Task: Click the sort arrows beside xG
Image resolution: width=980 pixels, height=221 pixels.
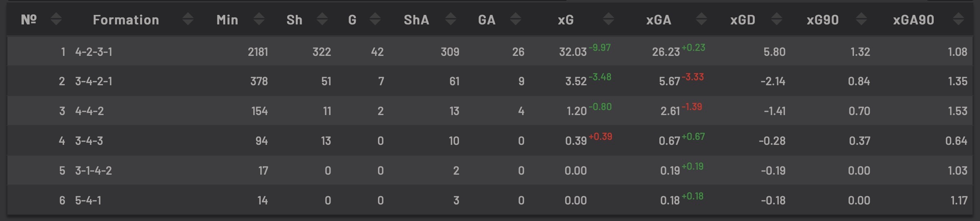Action: coord(608,19)
